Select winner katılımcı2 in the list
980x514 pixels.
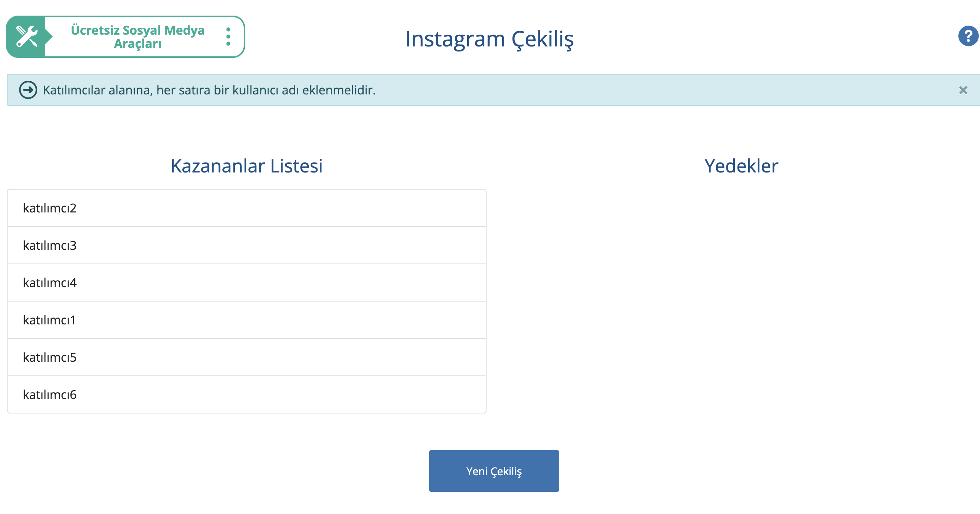247,208
